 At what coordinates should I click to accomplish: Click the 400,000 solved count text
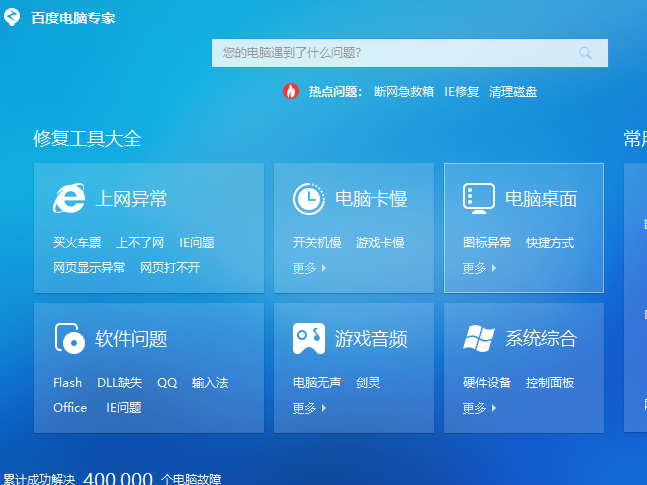point(118,478)
